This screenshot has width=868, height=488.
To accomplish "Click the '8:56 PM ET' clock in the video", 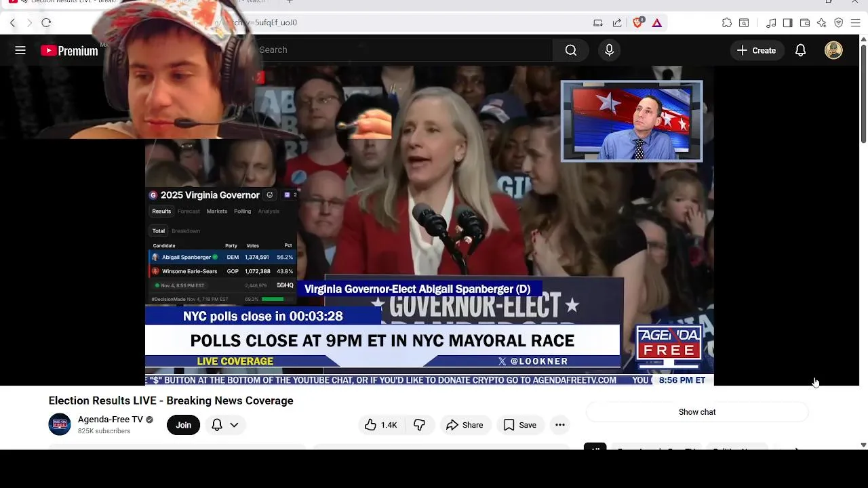I will [682, 380].
